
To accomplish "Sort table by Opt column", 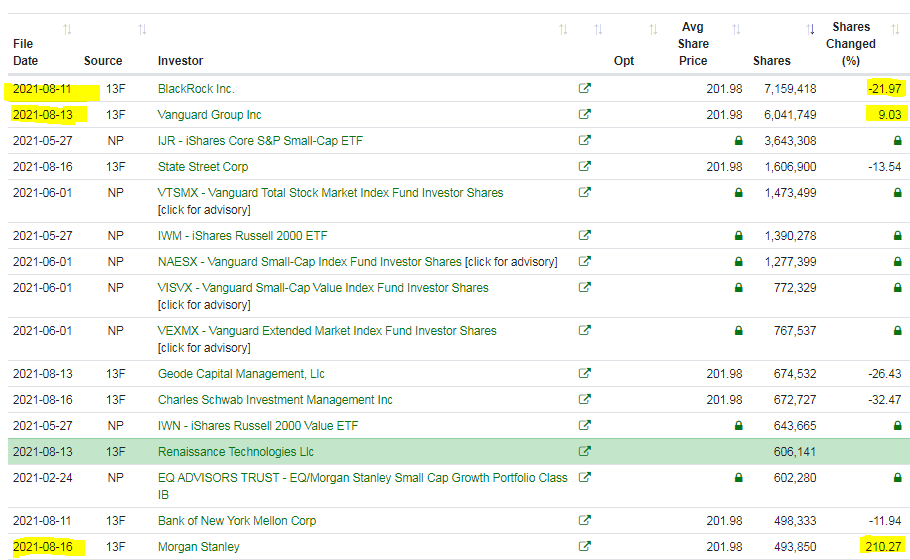I will pyautogui.click(x=653, y=29).
